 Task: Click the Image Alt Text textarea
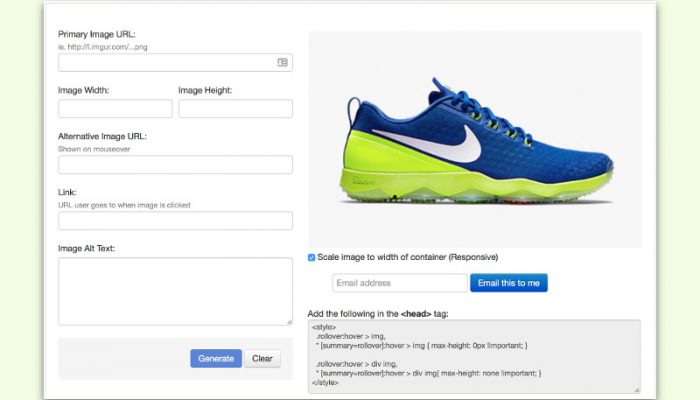175,291
